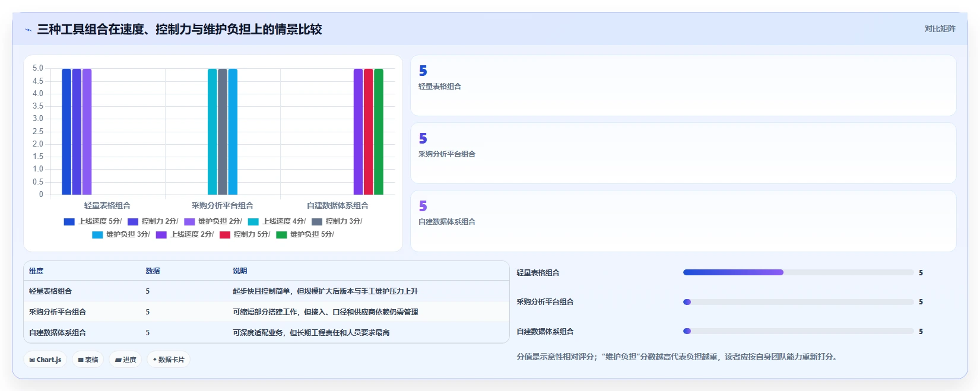Click the 采购分析平台组合 label beside progress bar

point(545,302)
